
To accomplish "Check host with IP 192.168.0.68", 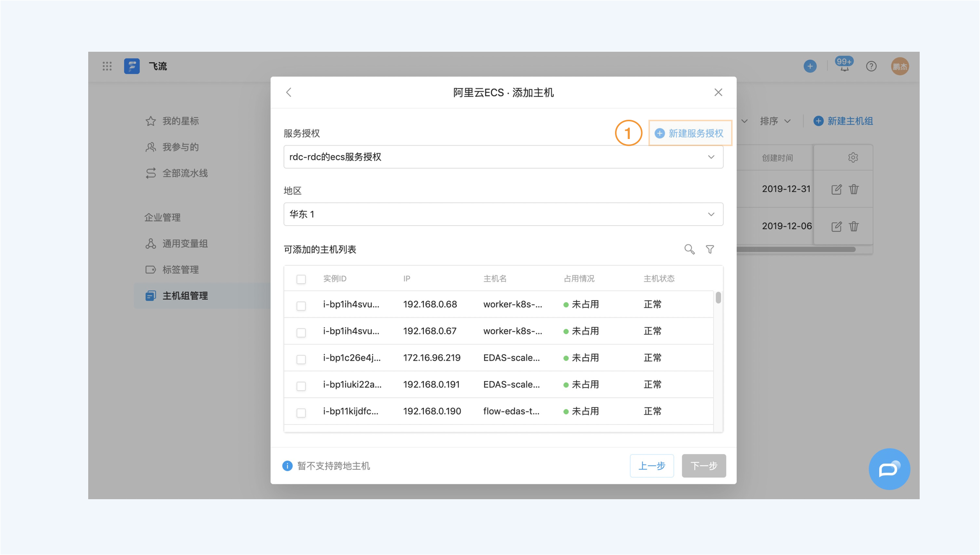I will 301,305.
